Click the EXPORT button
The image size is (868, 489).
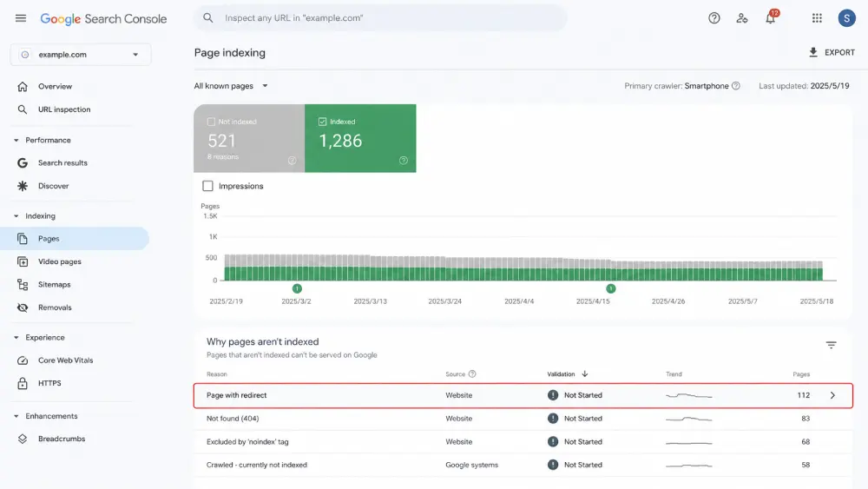(x=832, y=53)
